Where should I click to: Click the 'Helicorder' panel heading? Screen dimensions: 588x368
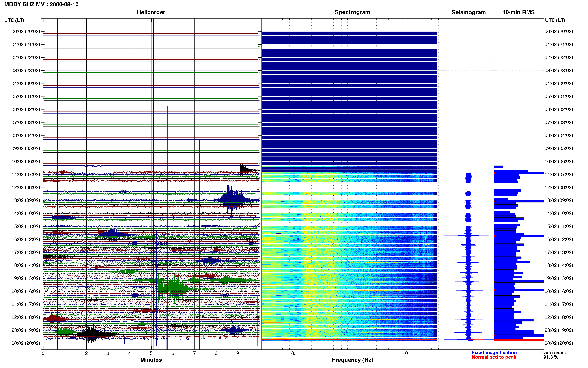click(x=151, y=12)
